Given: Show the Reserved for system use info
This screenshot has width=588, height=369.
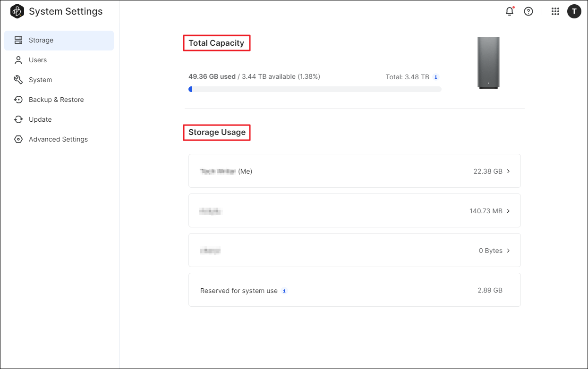Looking at the screenshot, I should [x=284, y=291].
